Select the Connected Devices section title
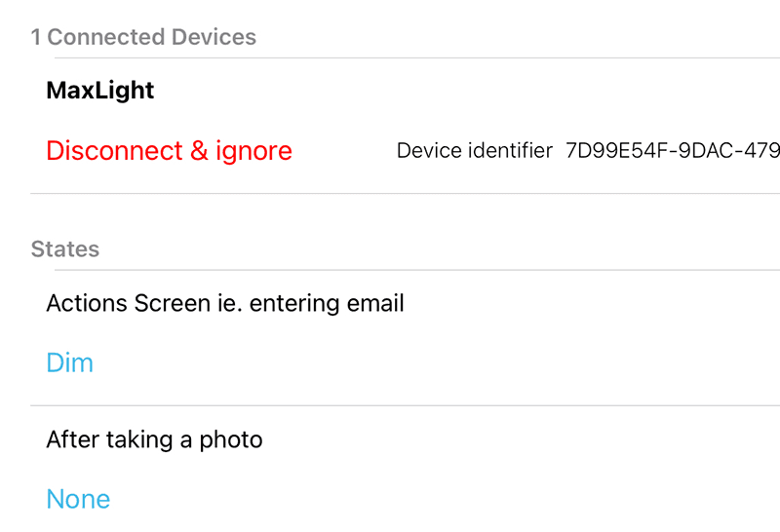 point(143,37)
